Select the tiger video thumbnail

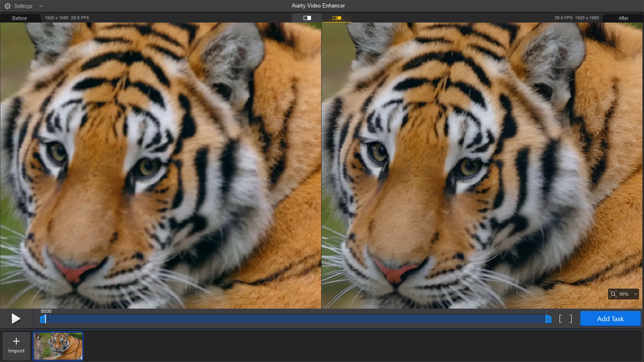58,346
